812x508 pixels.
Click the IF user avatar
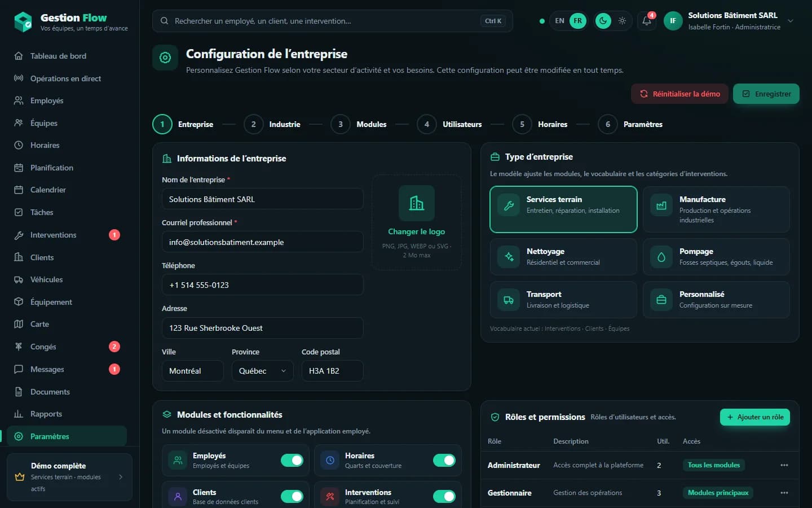pos(673,21)
